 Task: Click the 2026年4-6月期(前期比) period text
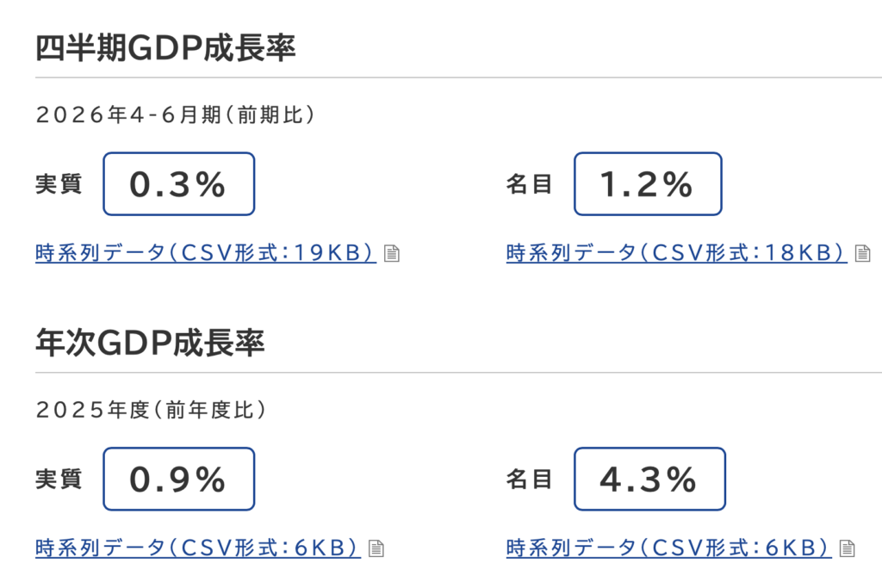pyautogui.click(x=176, y=115)
